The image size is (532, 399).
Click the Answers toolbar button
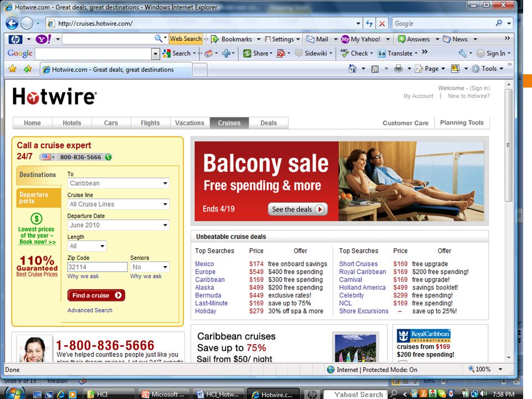click(x=413, y=39)
